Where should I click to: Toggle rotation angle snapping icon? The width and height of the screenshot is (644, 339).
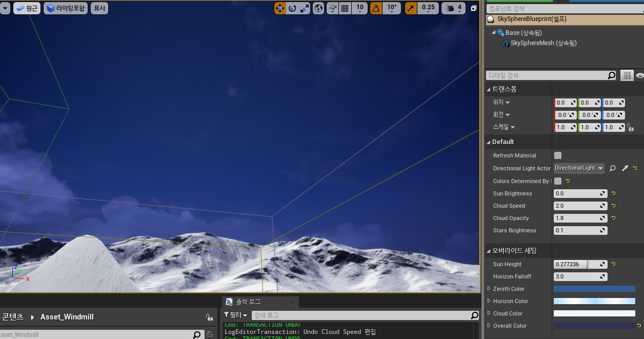(x=376, y=8)
